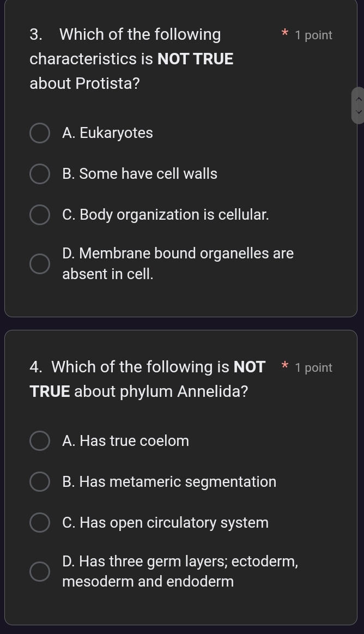Select radio button for Has metameric segmentation

click(x=39, y=482)
